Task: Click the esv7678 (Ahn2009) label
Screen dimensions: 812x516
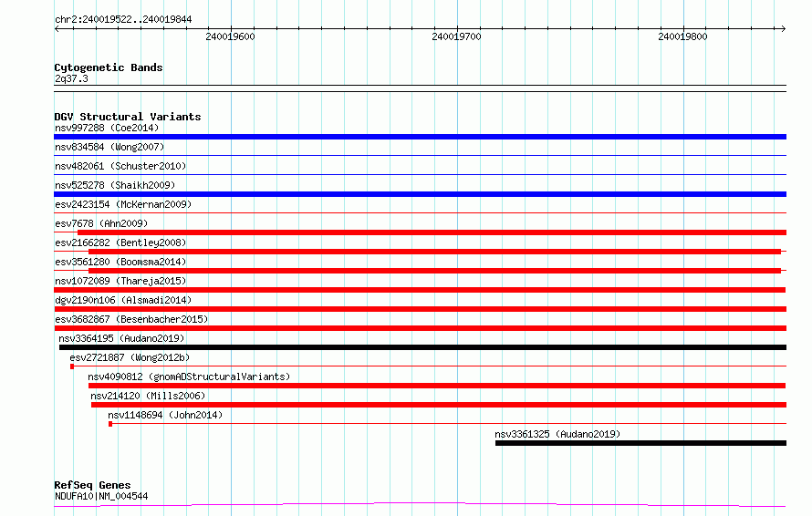Action: [101, 223]
